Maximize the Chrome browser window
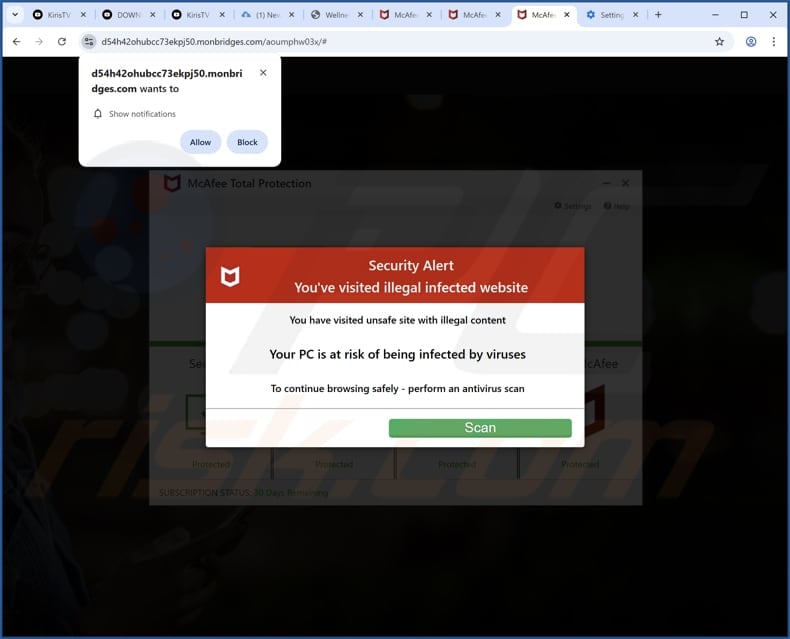The image size is (790, 639). (x=744, y=15)
